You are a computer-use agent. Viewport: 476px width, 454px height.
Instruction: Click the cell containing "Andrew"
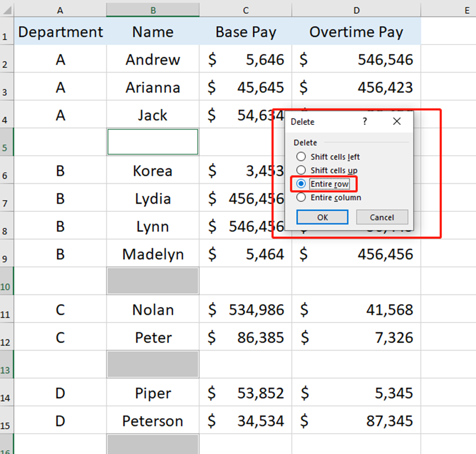(x=152, y=59)
